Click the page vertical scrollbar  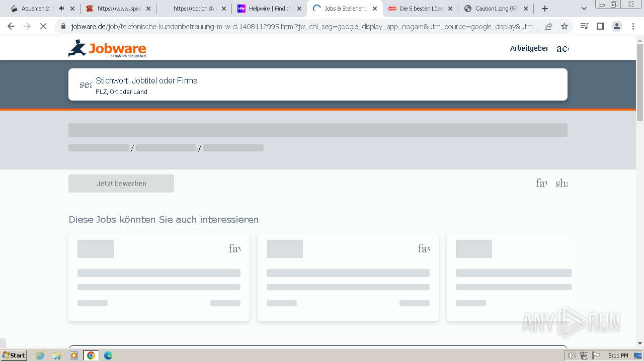pyautogui.click(x=640, y=82)
